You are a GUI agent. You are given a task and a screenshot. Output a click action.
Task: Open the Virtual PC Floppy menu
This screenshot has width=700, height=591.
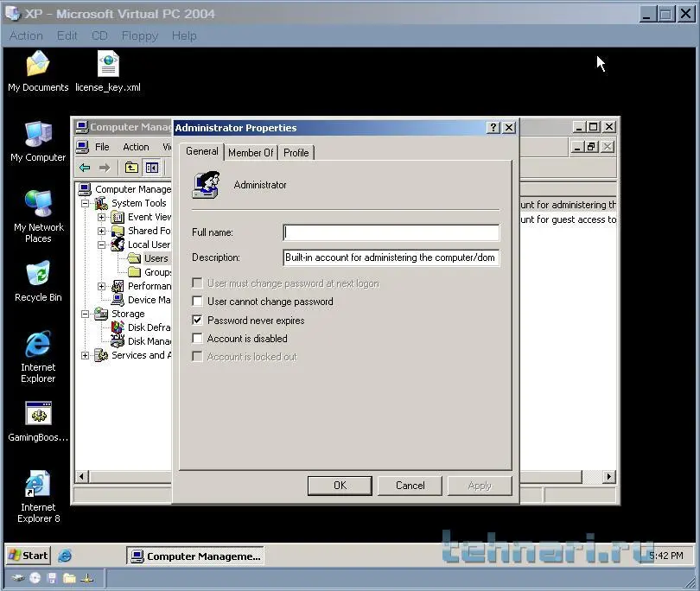140,35
